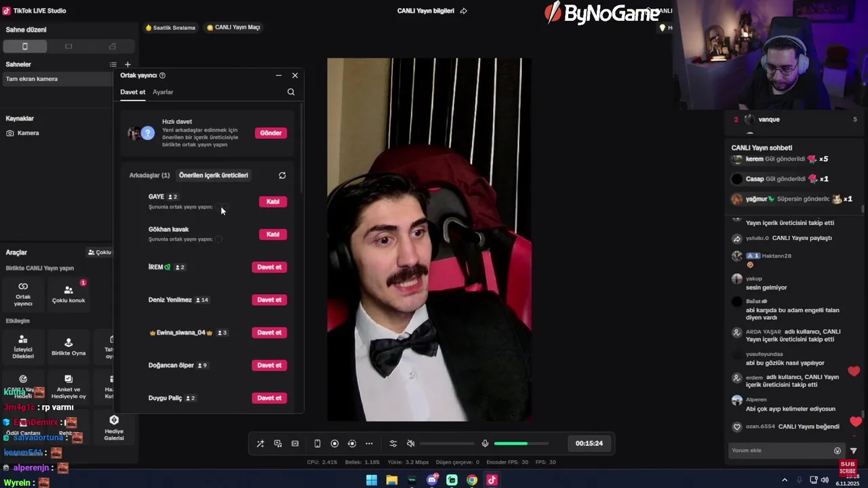Switch to the Davet et tab
This screenshot has width=868, height=488.
[133, 92]
